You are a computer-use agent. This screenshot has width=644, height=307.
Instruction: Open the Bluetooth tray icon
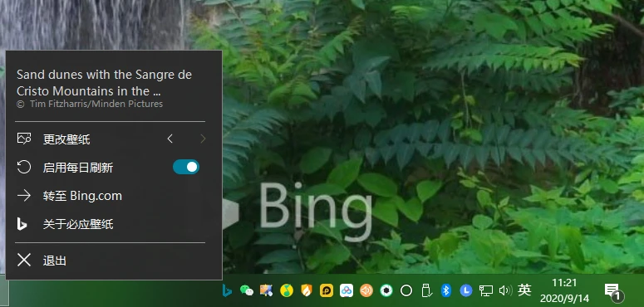446,290
